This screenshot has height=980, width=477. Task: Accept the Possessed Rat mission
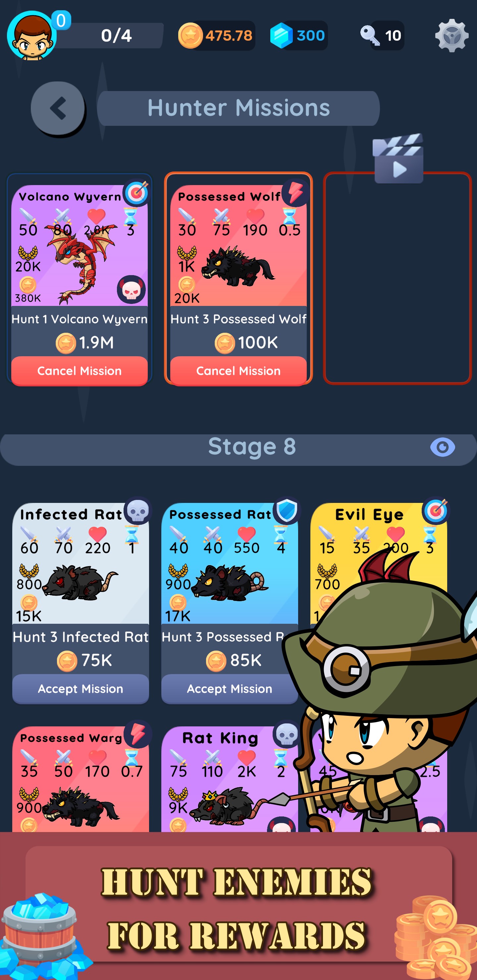coord(230,689)
